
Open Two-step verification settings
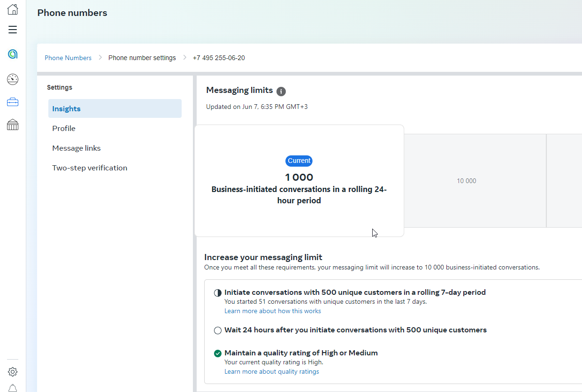point(90,168)
